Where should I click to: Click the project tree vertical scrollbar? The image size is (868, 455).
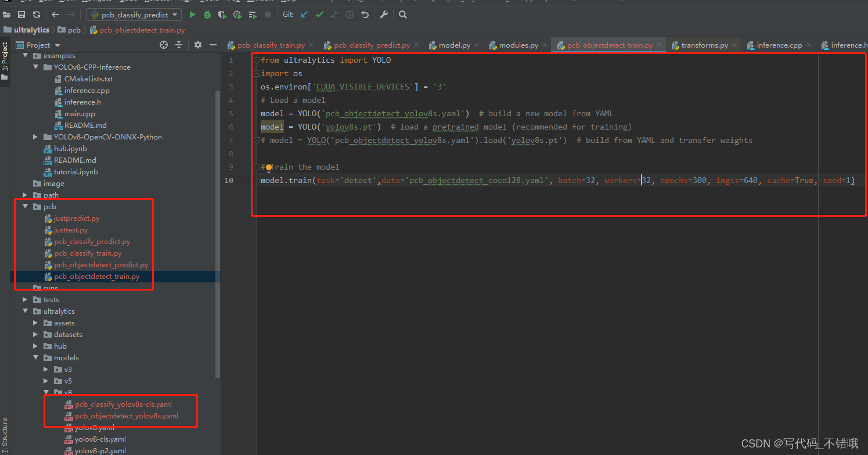point(218,232)
